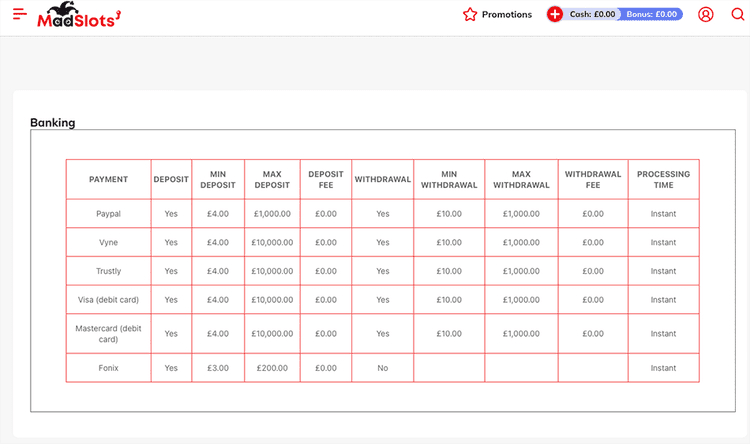Click the MAX WITHDRAWAL column header
Image resolution: width=750 pixels, height=444 pixels.
pos(521,179)
